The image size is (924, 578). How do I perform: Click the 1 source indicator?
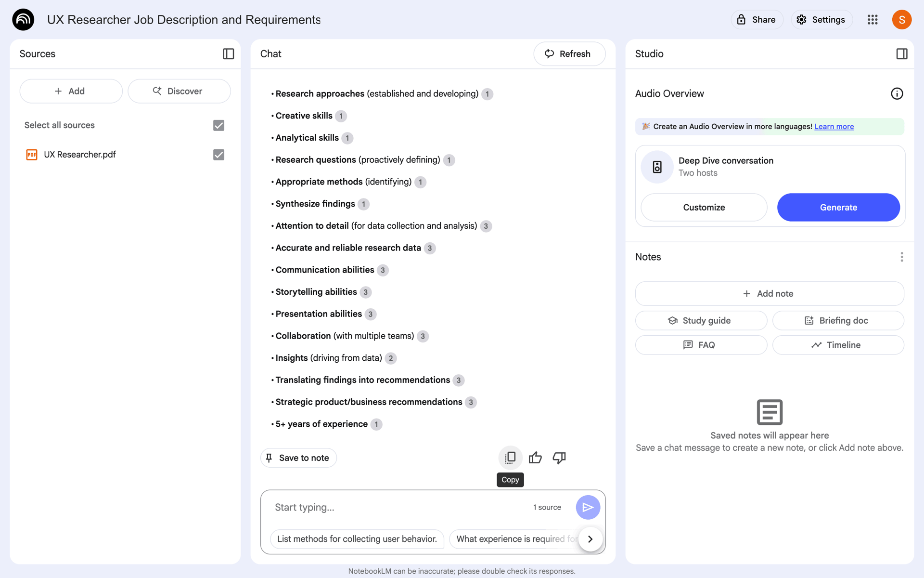click(547, 508)
